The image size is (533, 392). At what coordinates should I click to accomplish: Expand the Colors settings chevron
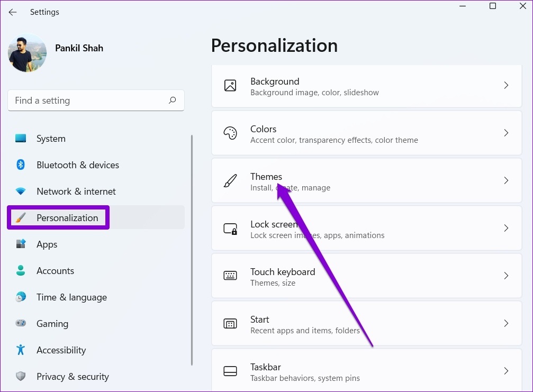coord(506,133)
